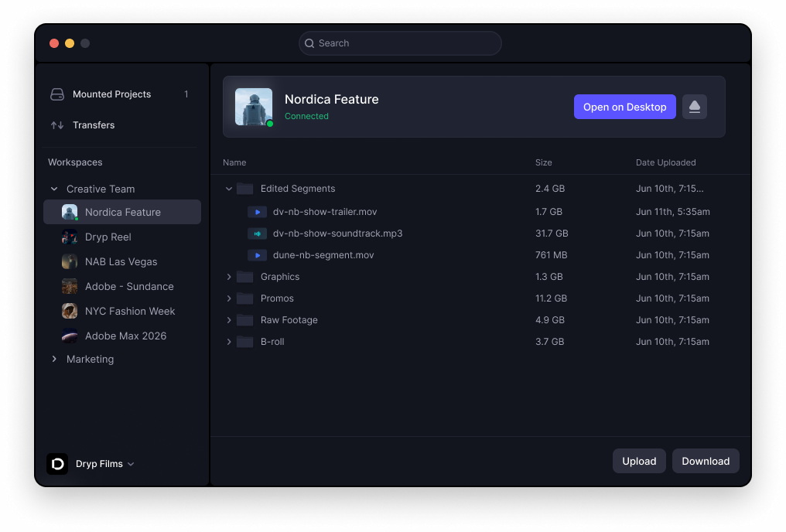Image resolution: width=786 pixels, height=532 pixels.
Task: Click the video icon beside dune-nb-segment.mov
Action: [x=257, y=255]
